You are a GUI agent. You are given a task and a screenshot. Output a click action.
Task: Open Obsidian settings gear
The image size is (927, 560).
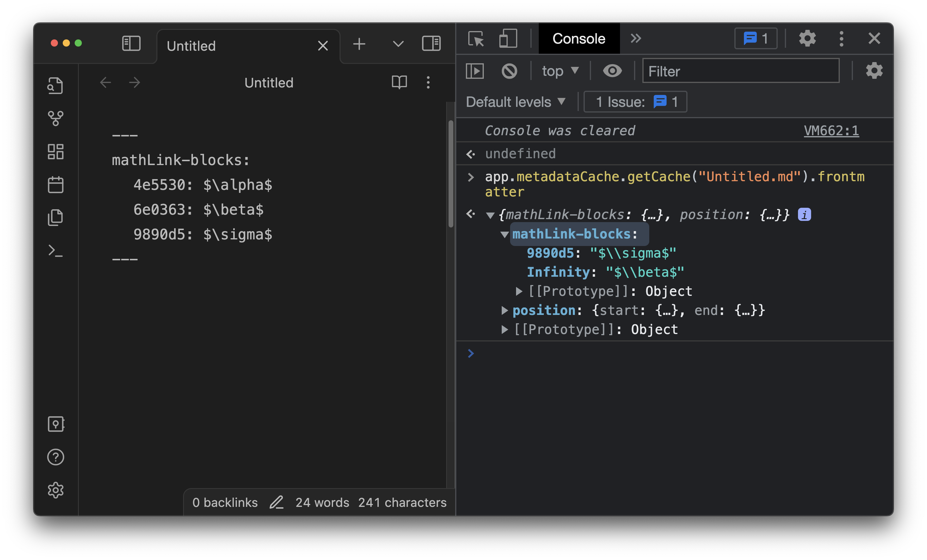(56, 490)
